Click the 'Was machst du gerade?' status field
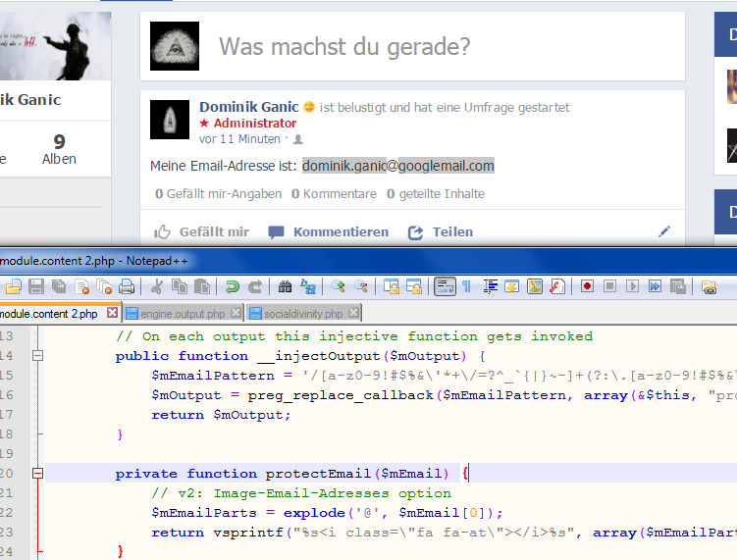 (x=412, y=46)
